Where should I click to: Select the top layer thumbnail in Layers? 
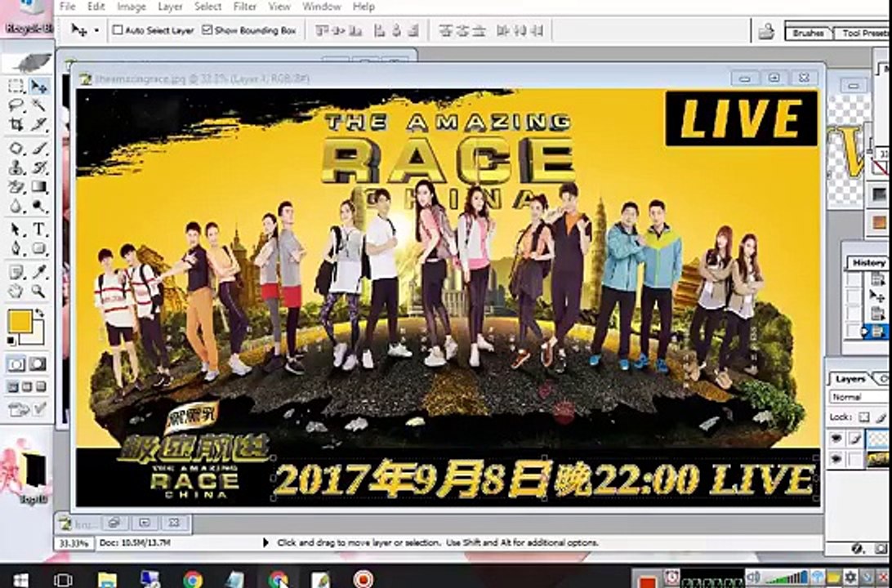pyautogui.click(x=876, y=439)
